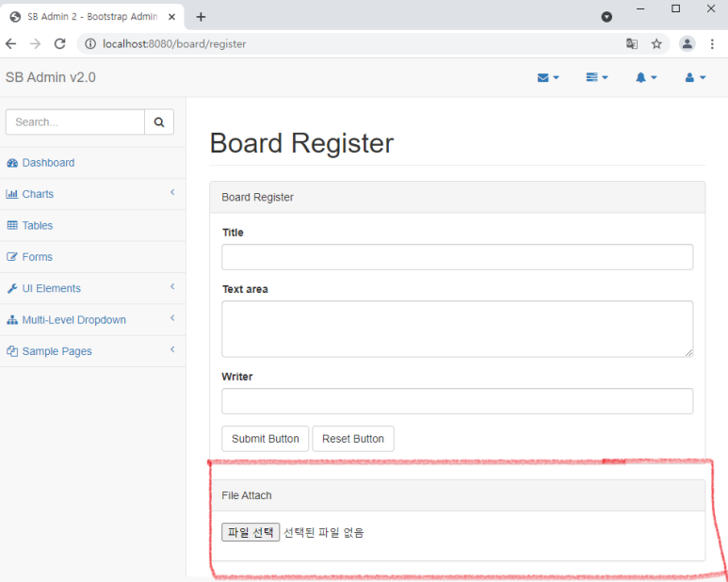This screenshot has width=728, height=582.
Task: Expand the Sample Pages sidebar menu
Action: click(x=93, y=351)
